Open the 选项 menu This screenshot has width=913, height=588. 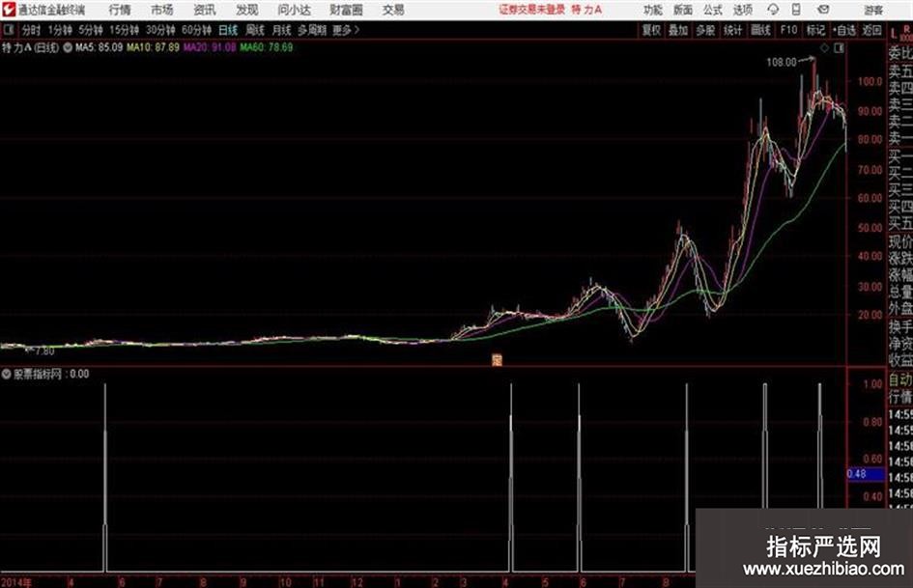coord(742,10)
